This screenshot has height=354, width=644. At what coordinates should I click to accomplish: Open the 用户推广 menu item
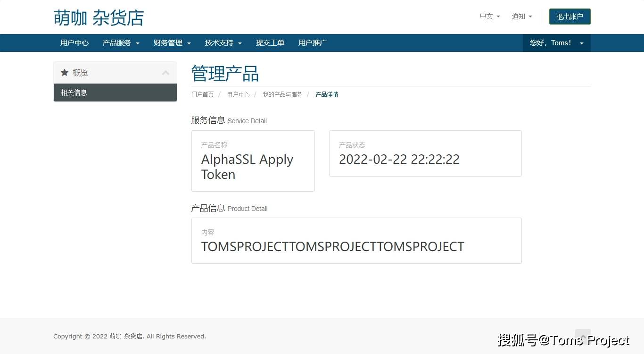312,43
